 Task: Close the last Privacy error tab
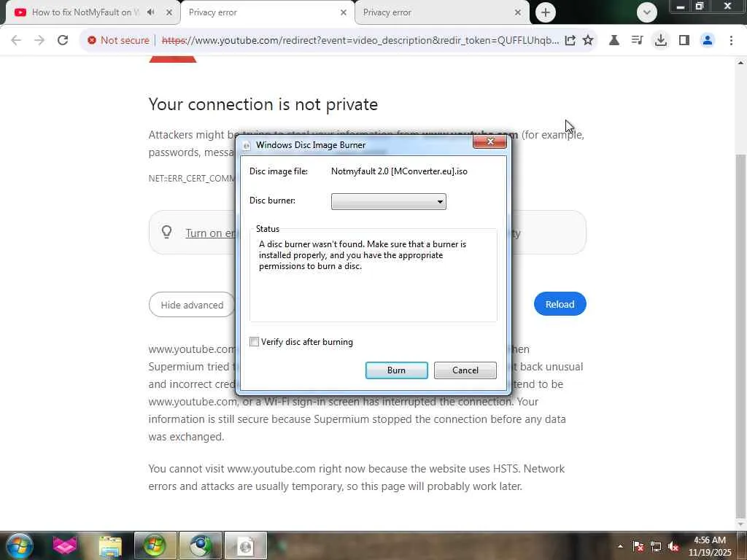point(517,12)
